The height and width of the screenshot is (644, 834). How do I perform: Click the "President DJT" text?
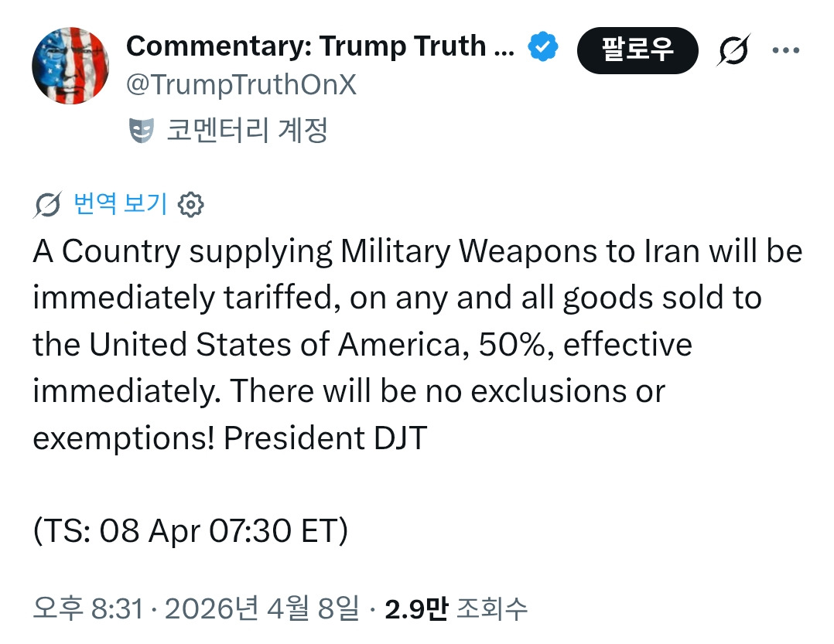pyautogui.click(x=325, y=438)
